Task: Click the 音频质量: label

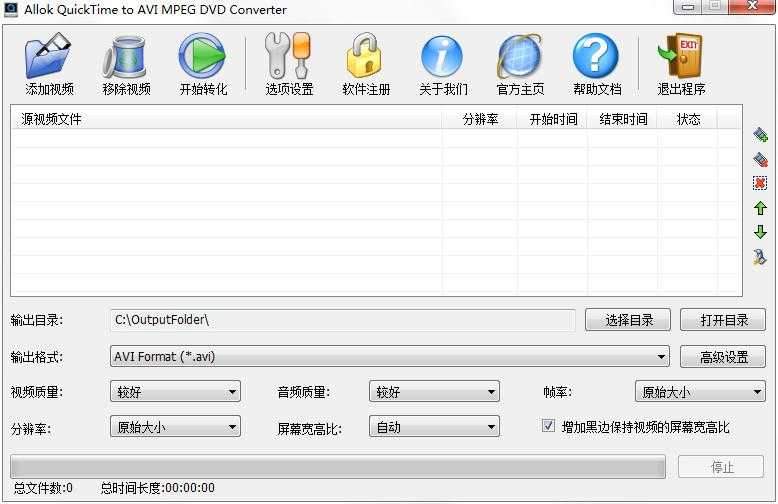Action: coord(303,392)
